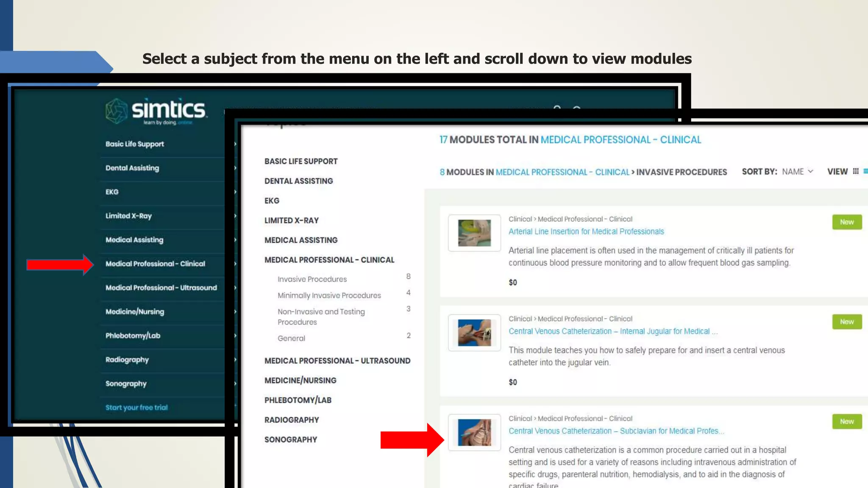Click the Simtics logo
This screenshot has height=488, width=868.
[x=156, y=111]
